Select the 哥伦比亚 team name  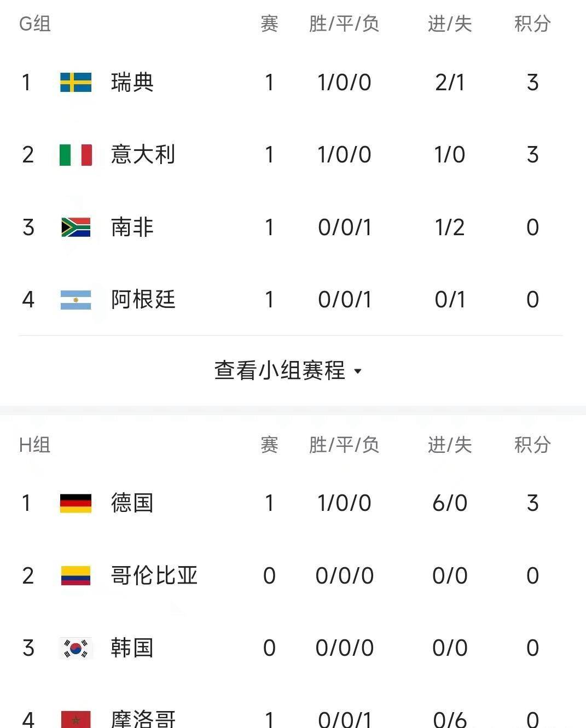154,575
